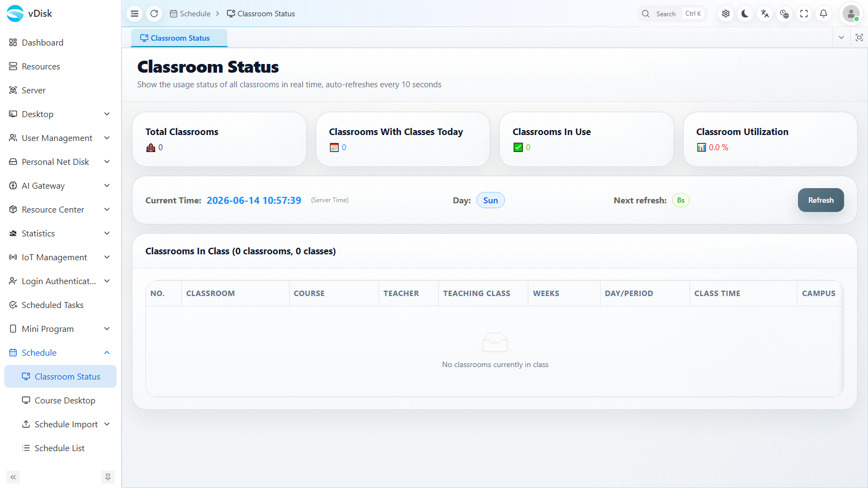Viewport: 868px width, 488px height.
Task: Toggle the sidebar hamburger menu icon
Action: coord(135,14)
